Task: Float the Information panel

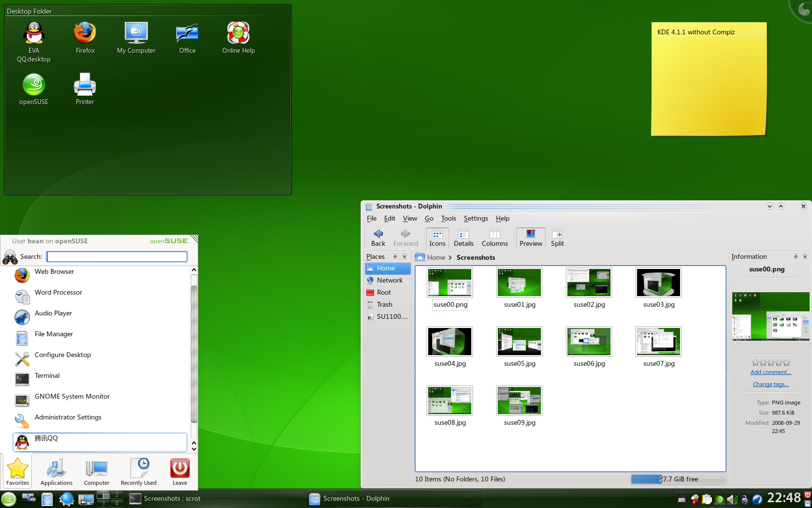Action: pos(796,257)
